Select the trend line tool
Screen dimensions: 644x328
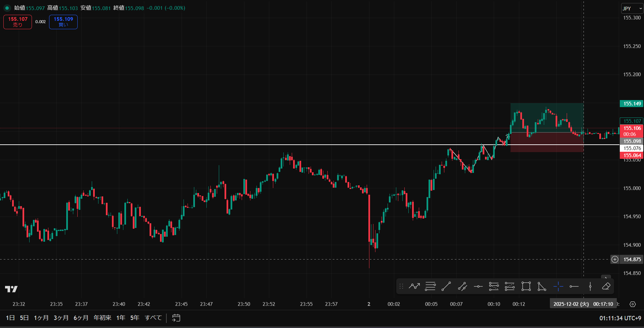tap(446, 286)
